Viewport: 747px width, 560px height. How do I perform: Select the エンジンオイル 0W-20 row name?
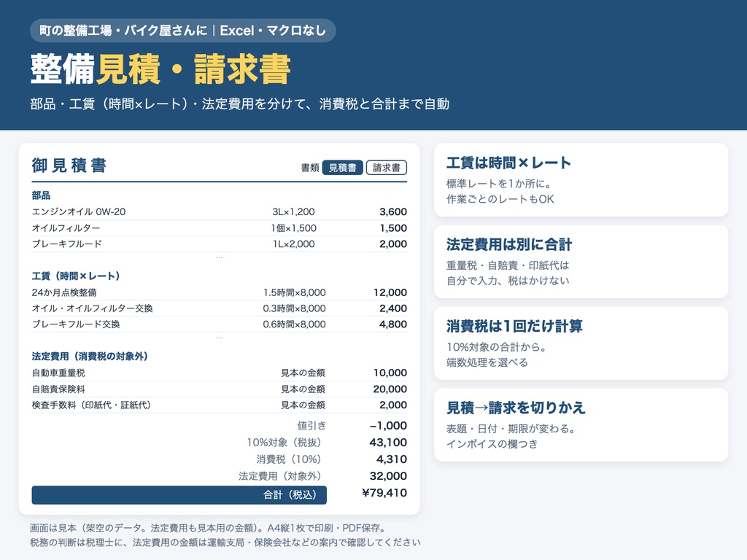79,212
